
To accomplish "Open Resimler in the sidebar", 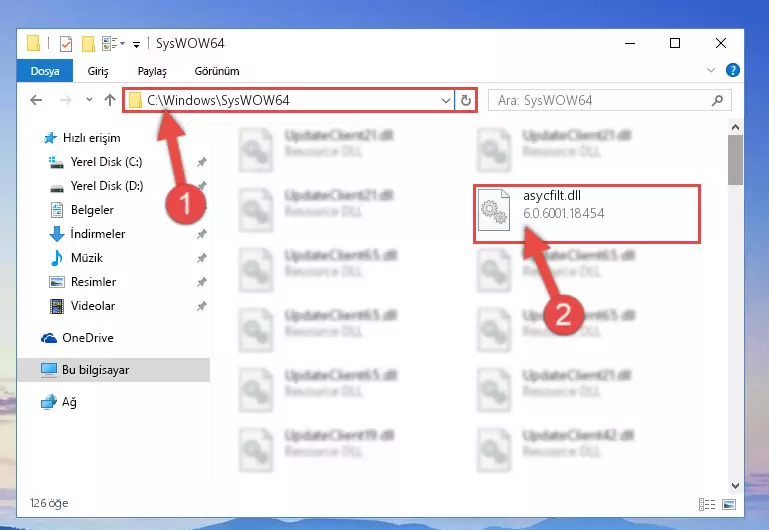I will coord(93,282).
